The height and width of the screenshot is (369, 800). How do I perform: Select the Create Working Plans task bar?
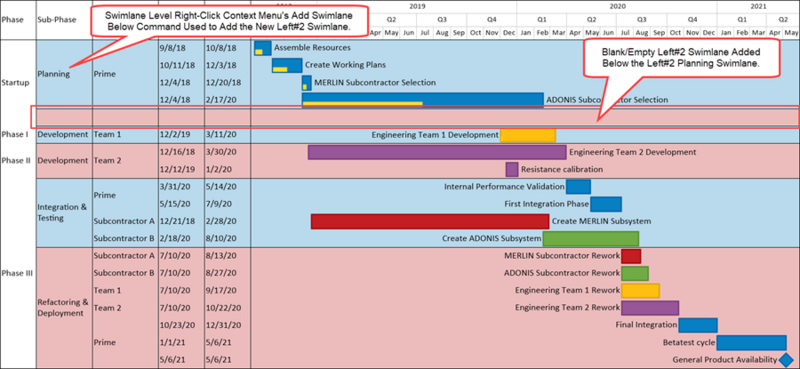[x=287, y=65]
